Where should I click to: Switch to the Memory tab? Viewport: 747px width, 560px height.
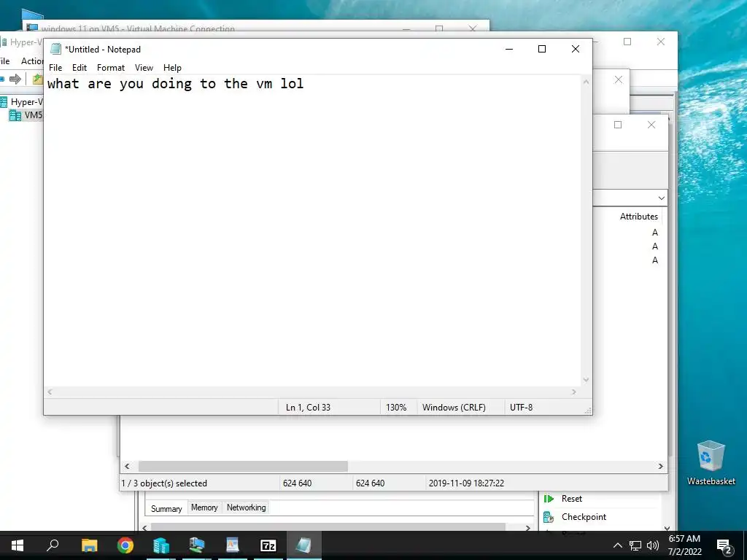pos(204,507)
